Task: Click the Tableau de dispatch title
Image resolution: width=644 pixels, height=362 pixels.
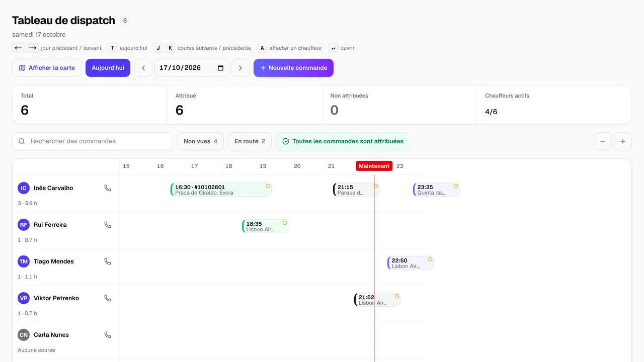Action: tap(63, 21)
